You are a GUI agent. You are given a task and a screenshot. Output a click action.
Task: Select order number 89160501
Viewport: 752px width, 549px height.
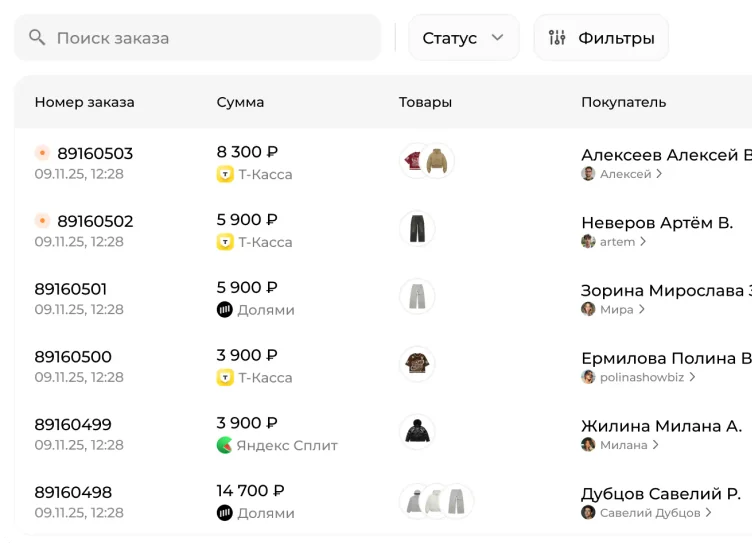70,289
